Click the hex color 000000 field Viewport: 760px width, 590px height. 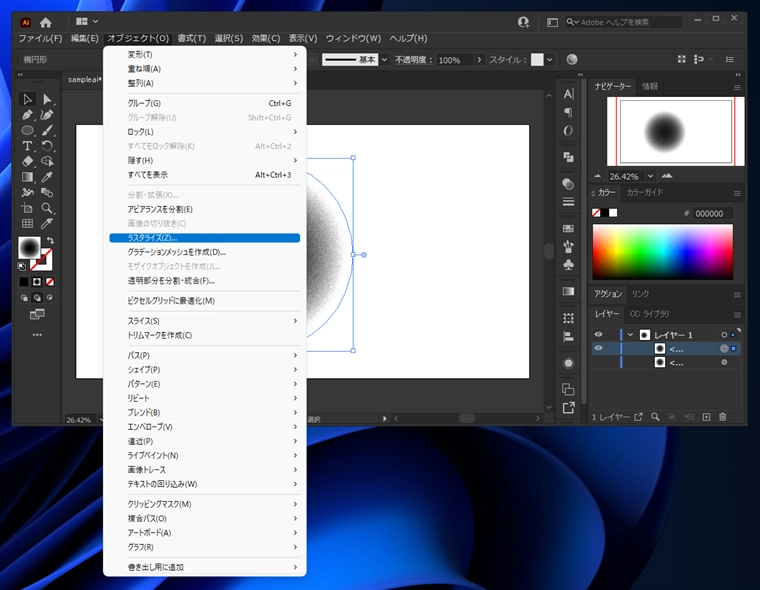712,213
